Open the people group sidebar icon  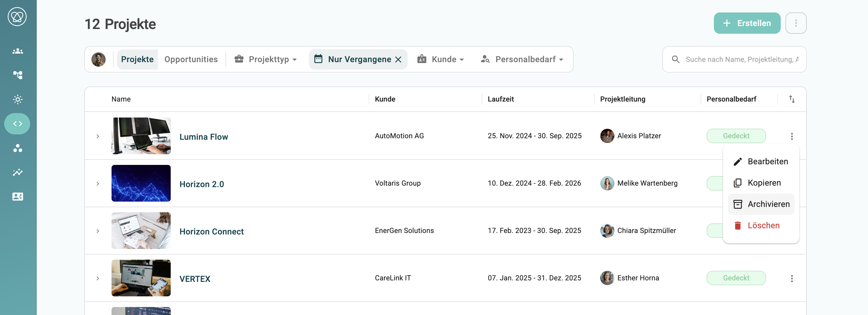coord(17,51)
